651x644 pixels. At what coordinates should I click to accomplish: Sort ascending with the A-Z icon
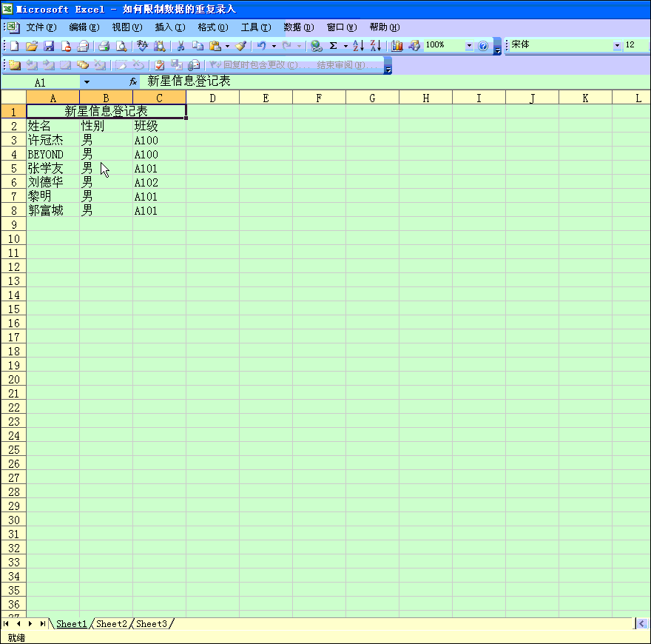pos(358,46)
